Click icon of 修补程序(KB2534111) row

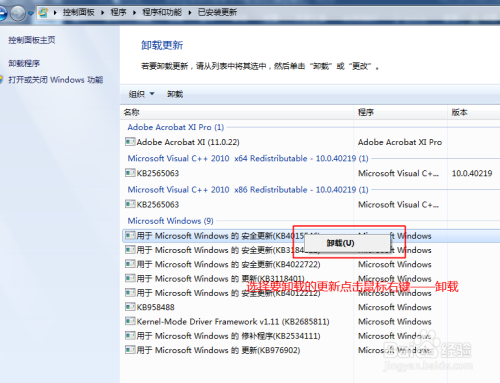coord(130,335)
